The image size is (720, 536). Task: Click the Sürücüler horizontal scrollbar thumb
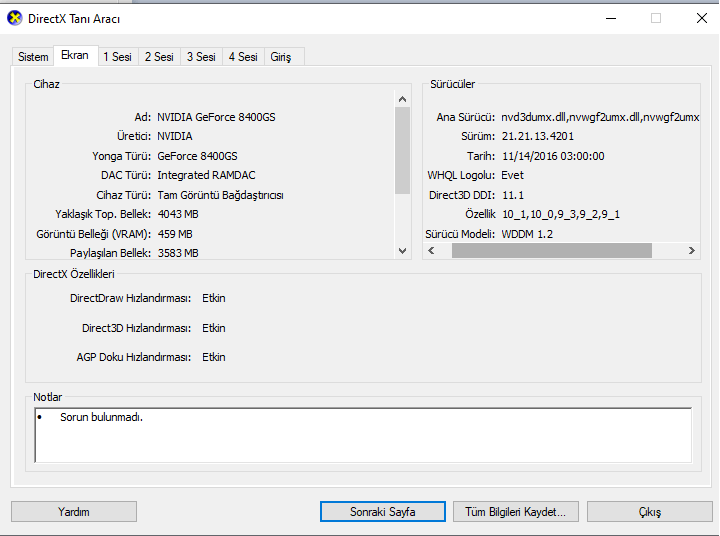coord(552,251)
